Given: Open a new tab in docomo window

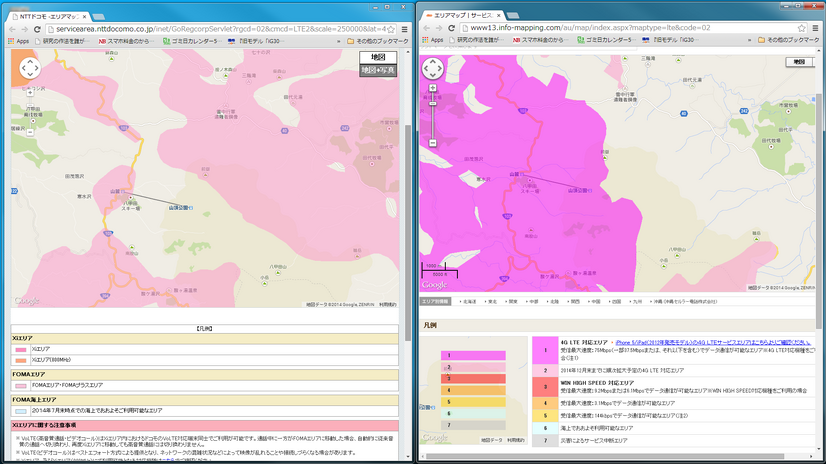Looking at the screenshot, I should [99, 17].
